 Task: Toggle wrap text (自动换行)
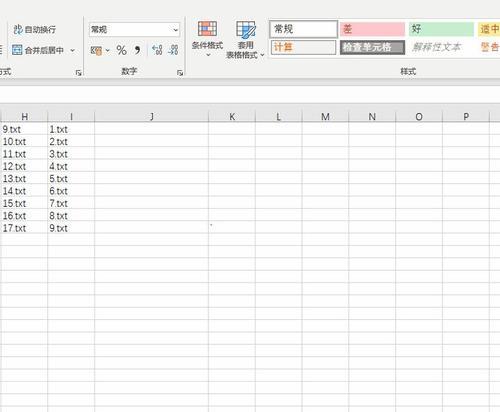coord(34,30)
